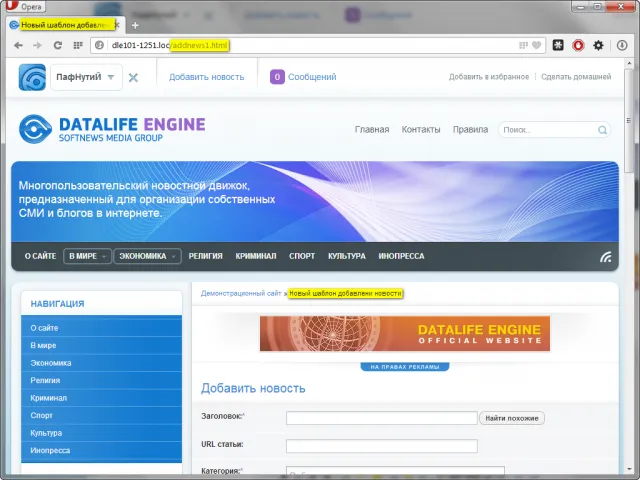Open the Сообщений link
The image size is (640, 480).
tap(312, 77)
